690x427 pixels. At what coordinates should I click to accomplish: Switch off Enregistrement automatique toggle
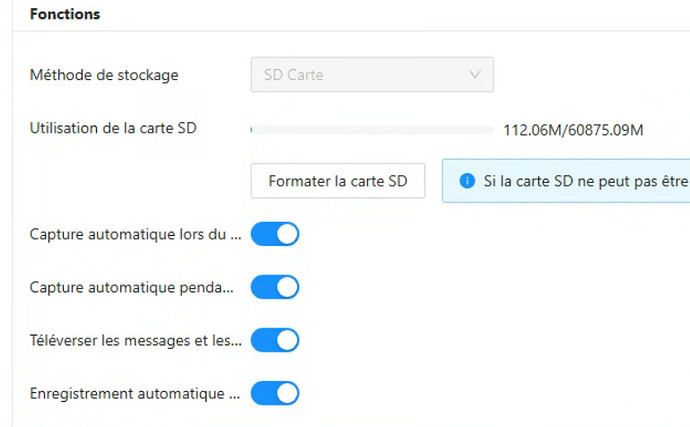coord(275,393)
